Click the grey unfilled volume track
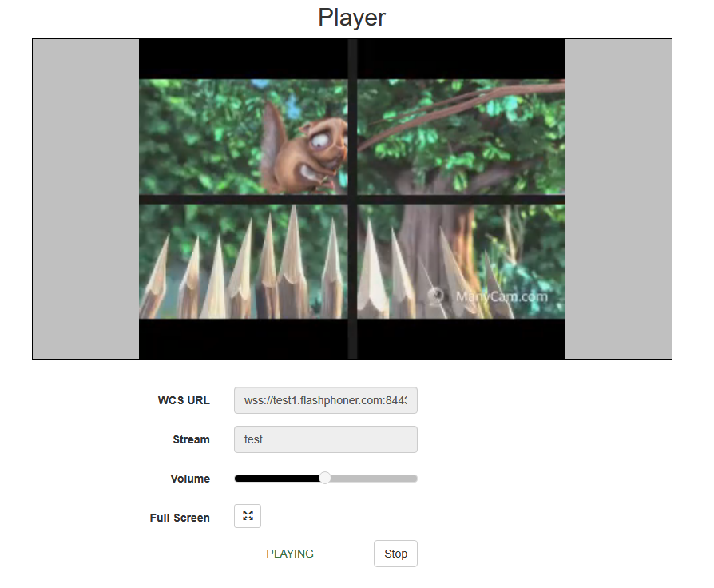The image size is (714, 588). point(373,479)
